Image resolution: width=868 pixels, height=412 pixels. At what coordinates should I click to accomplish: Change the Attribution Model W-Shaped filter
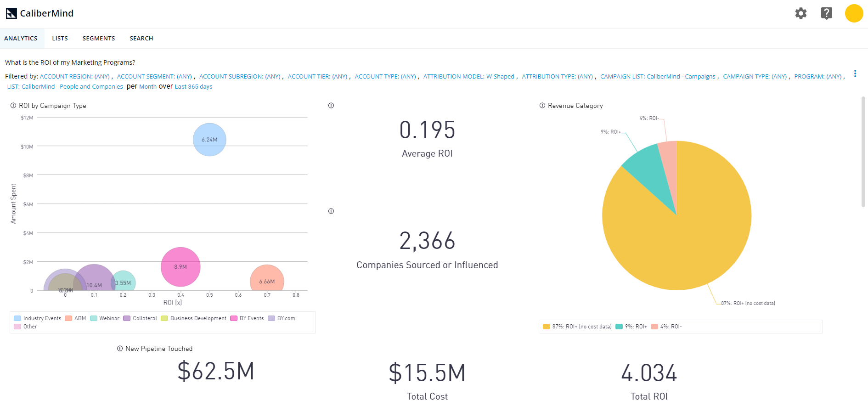pyautogui.click(x=469, y=77)
